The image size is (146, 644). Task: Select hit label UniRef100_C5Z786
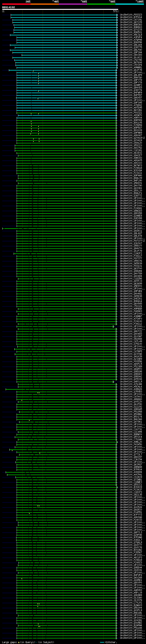pos(131,60)
